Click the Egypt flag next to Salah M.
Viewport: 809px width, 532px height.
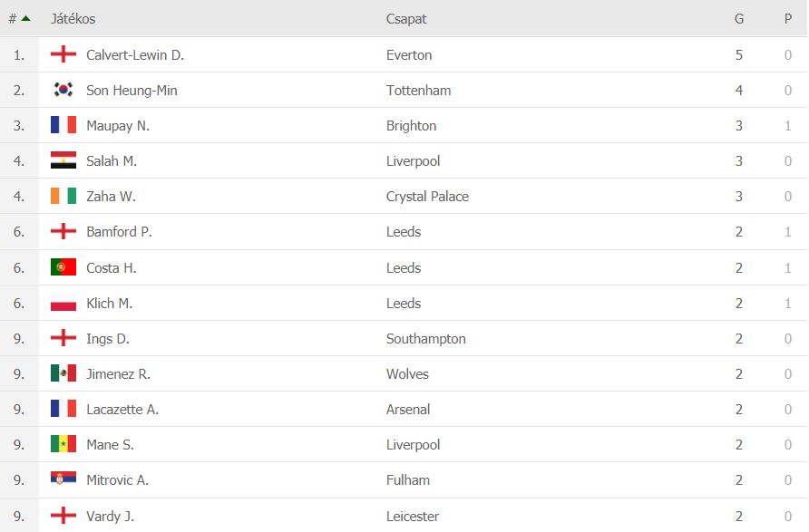point(63,160)
